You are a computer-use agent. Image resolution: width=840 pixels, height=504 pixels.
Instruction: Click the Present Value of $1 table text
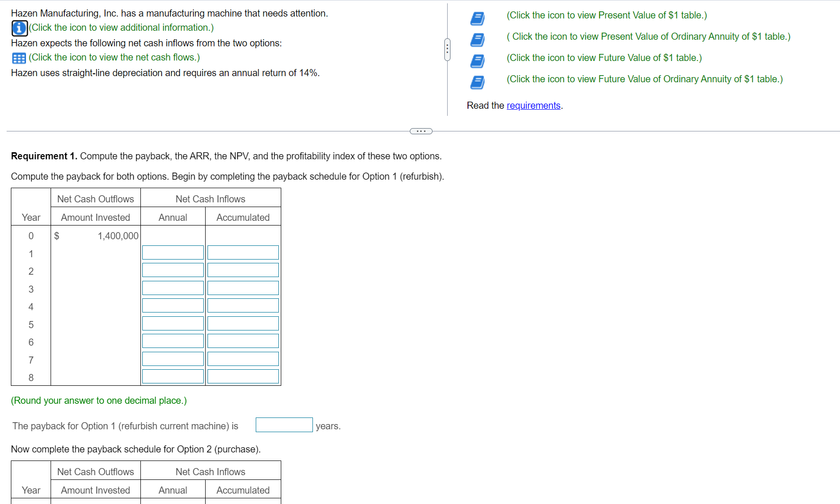(607, 15)
